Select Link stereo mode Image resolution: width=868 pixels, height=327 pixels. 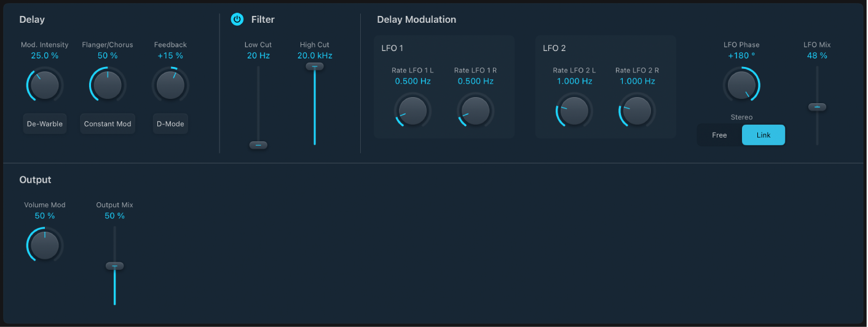763,135
